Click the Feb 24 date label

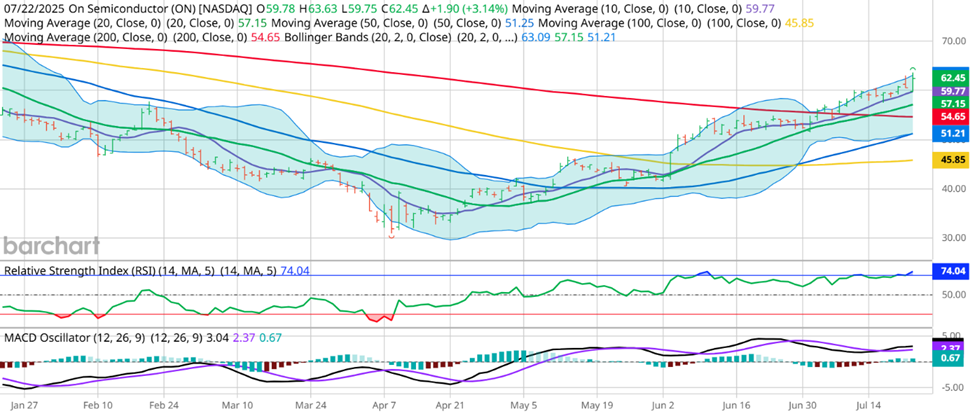click(164, 404)
